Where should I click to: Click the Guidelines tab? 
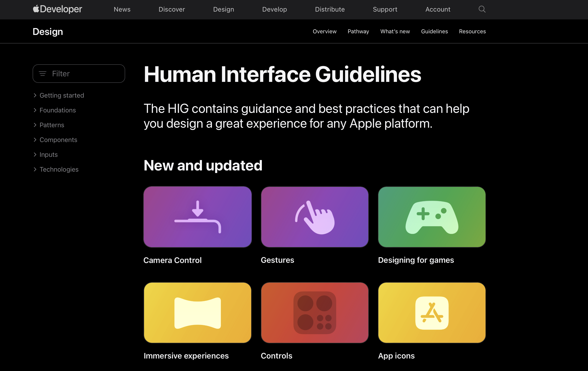click(434, 31)
